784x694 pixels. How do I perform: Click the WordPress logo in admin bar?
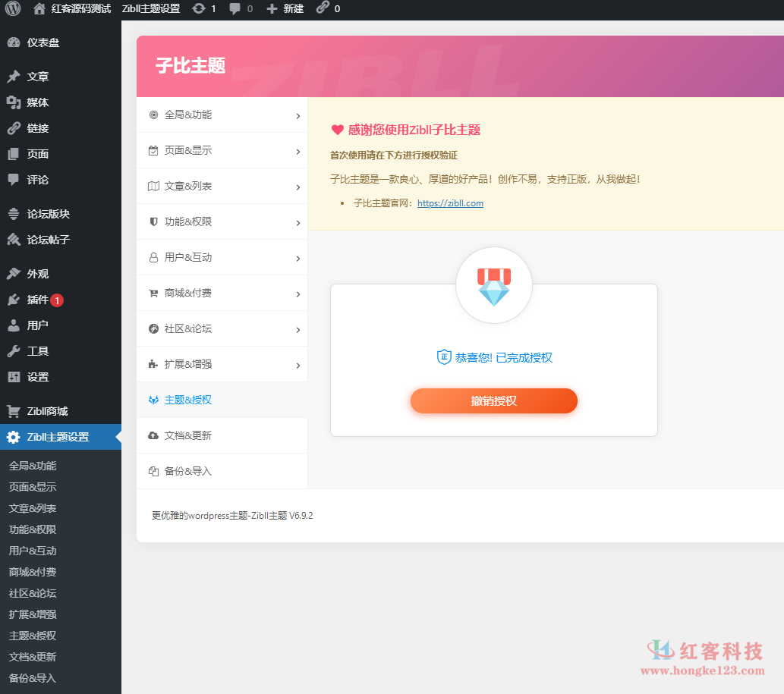point(13,8)
